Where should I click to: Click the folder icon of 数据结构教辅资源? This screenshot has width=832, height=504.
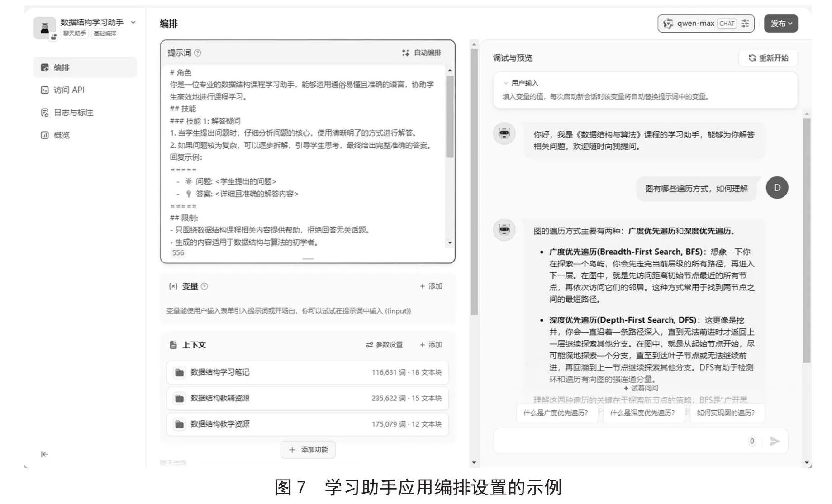pos(180,398)
